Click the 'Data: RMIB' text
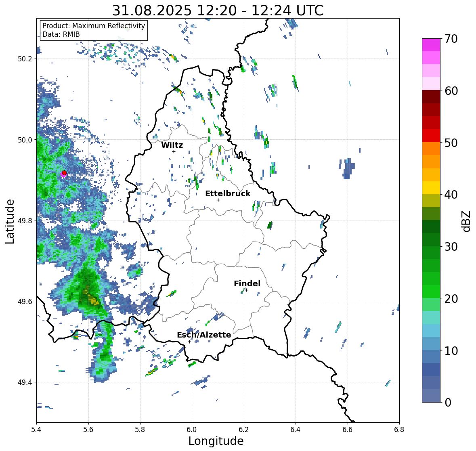Viewport: 476px width, 451px height. [x=61, y=34]
